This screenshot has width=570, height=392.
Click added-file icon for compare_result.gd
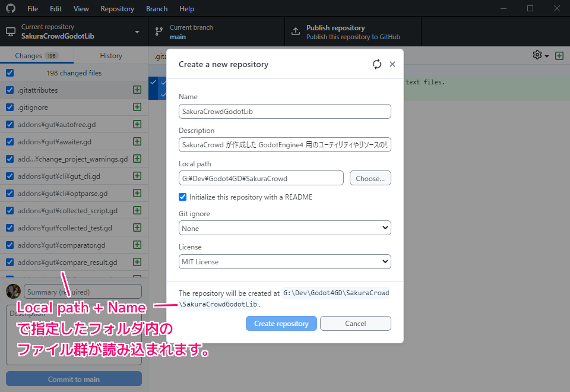click(137, 262)
